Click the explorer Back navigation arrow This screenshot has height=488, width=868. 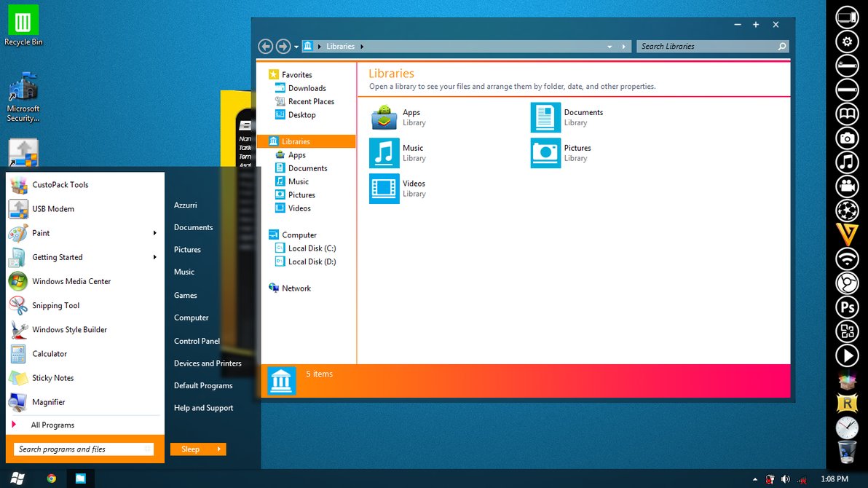click(x=266, y=47)
